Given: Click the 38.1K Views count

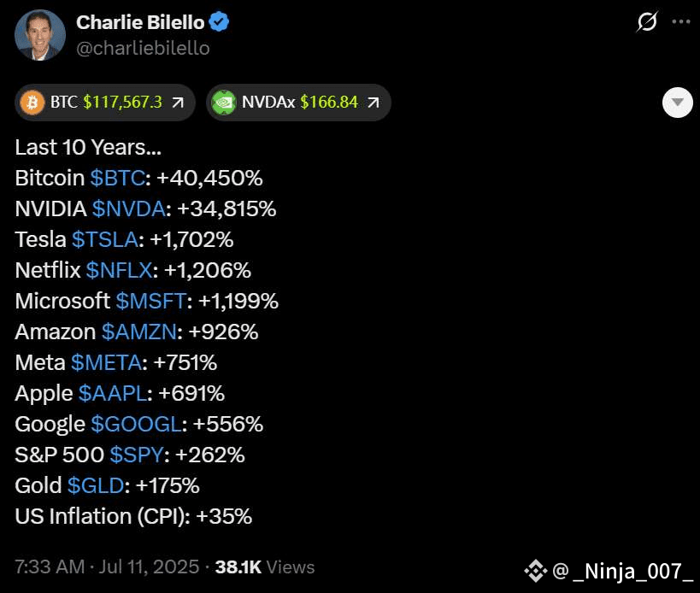Looking at the screenshot, I should pyautogui.click(x=265, y=567).
